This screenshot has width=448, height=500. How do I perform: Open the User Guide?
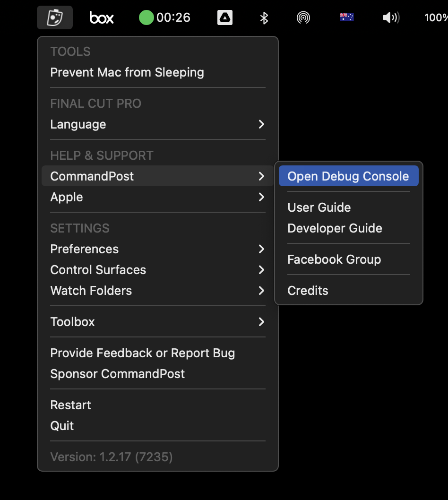tap(348, 207)
